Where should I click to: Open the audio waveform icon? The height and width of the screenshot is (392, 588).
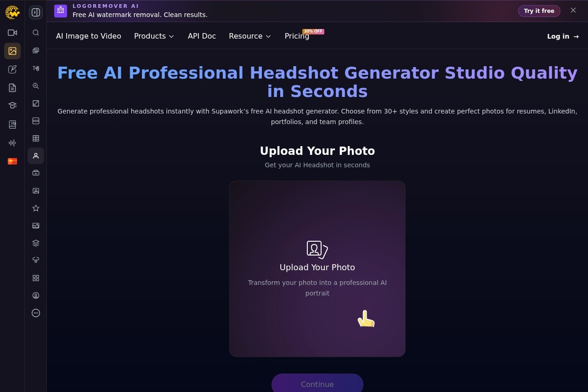12,143
